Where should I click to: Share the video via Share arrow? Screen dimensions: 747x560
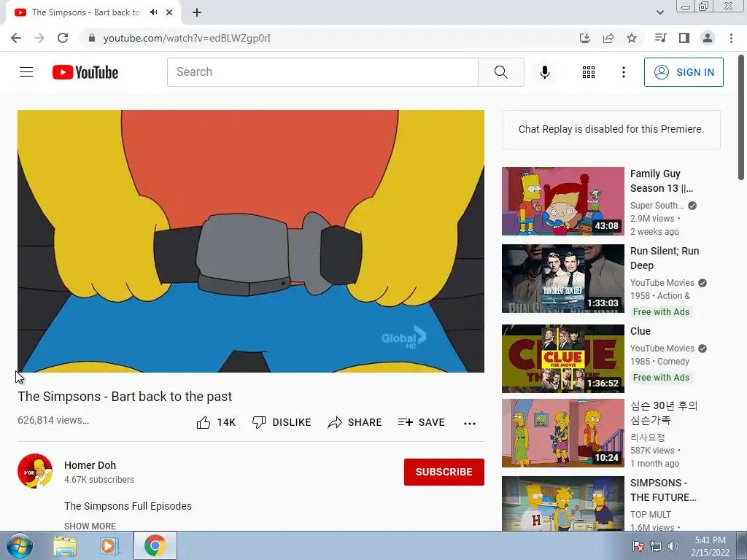tap(335, 422)
